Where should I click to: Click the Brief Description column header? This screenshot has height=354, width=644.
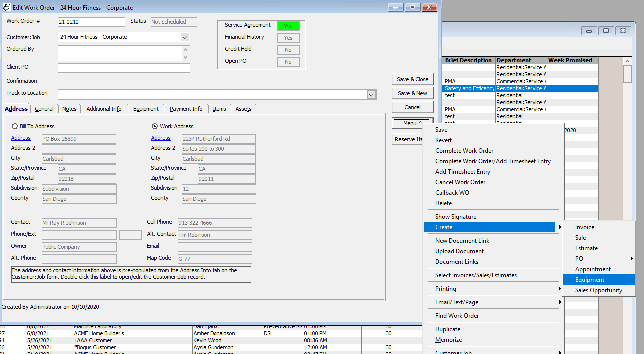469,60
